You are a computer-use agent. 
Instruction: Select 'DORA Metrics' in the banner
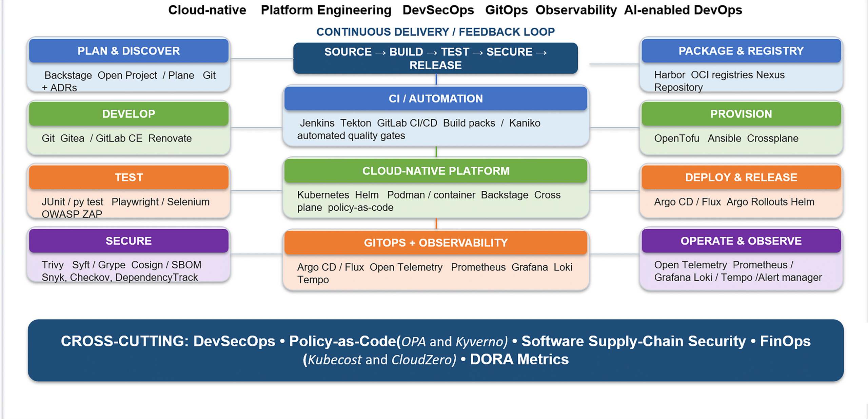[x=519, y=359]
